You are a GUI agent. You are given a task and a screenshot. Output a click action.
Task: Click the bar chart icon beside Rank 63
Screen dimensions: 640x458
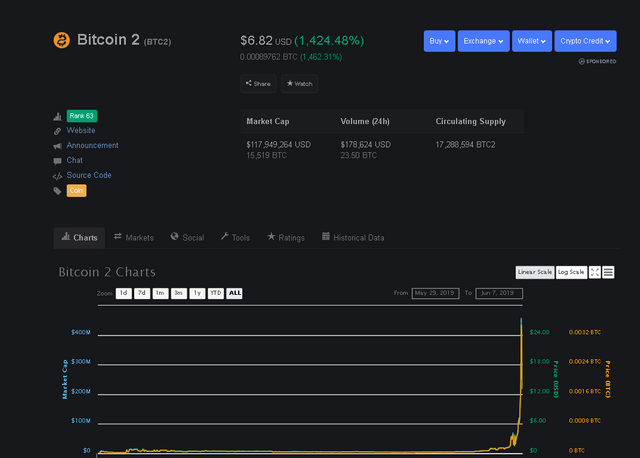pyautogui.click(x=57, y=116)
